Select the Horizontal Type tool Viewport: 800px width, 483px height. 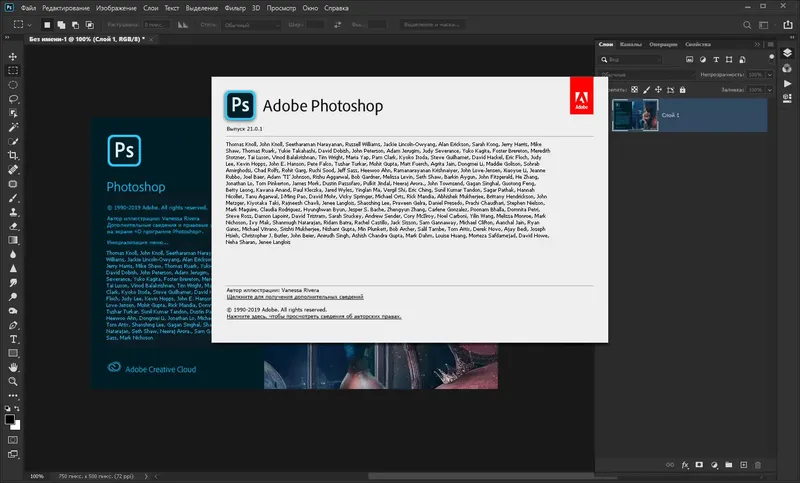[x=13, y=339]
